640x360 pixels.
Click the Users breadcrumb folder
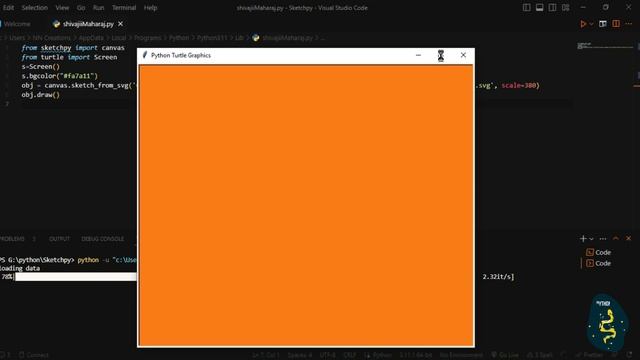[17, 38]
